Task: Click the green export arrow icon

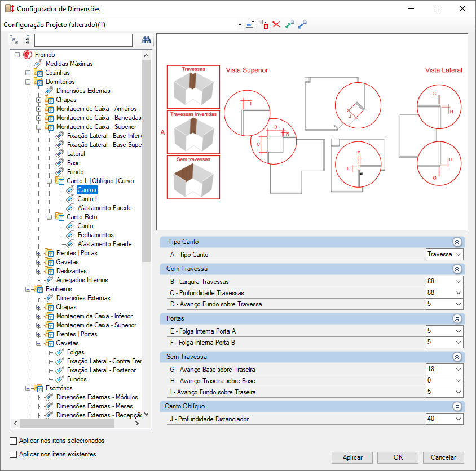Action: click(x=290, y=24)
